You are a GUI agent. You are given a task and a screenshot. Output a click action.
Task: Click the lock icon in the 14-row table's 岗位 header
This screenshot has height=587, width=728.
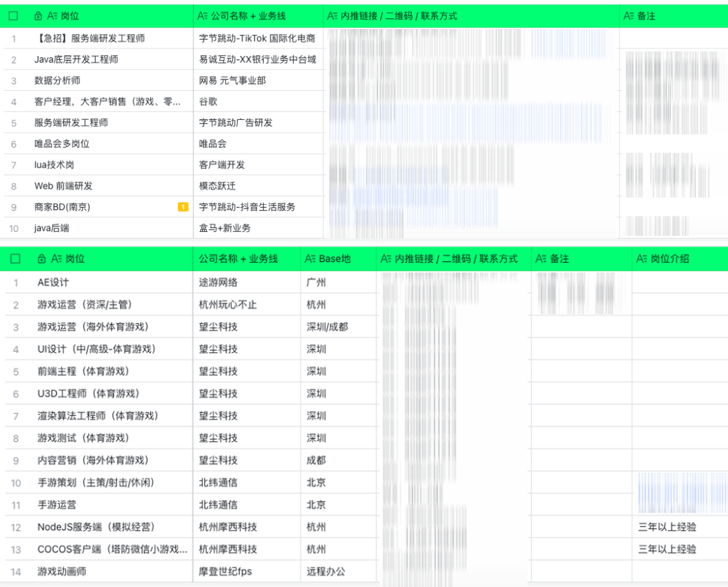click(41, 259)
